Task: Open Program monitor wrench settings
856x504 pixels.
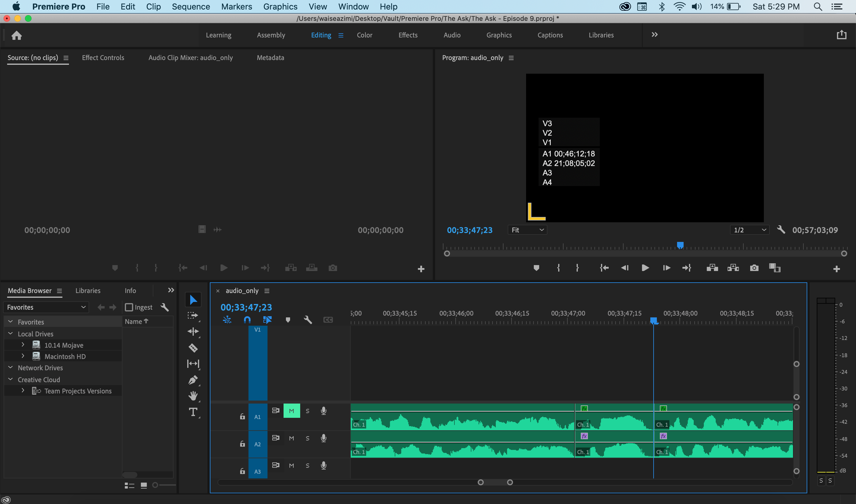Action: 781,230
